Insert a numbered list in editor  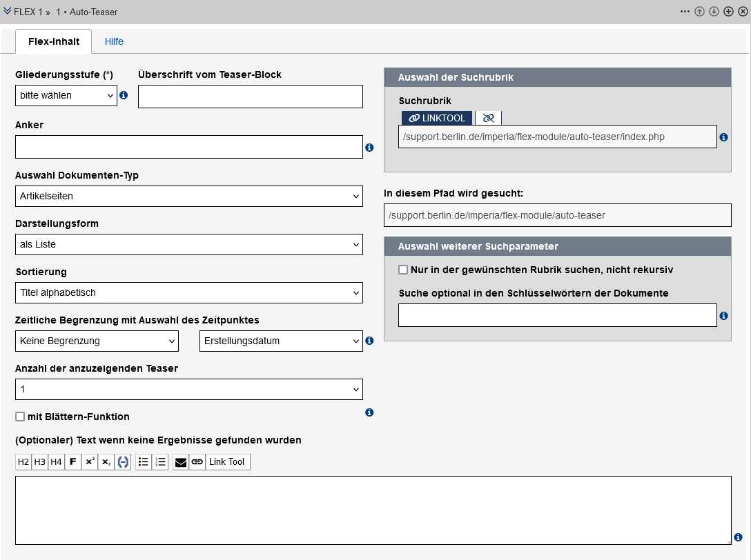(160, 462)
